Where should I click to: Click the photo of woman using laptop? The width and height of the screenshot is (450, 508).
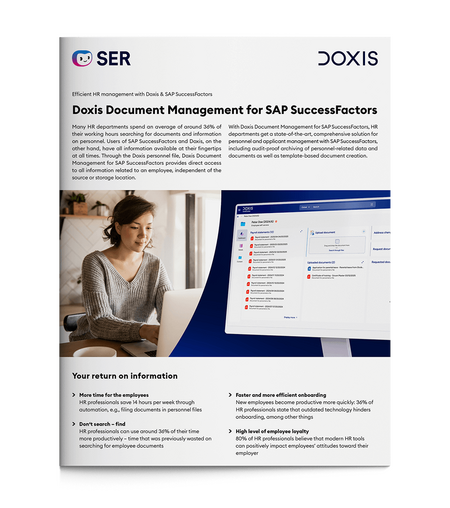[140, 273]
